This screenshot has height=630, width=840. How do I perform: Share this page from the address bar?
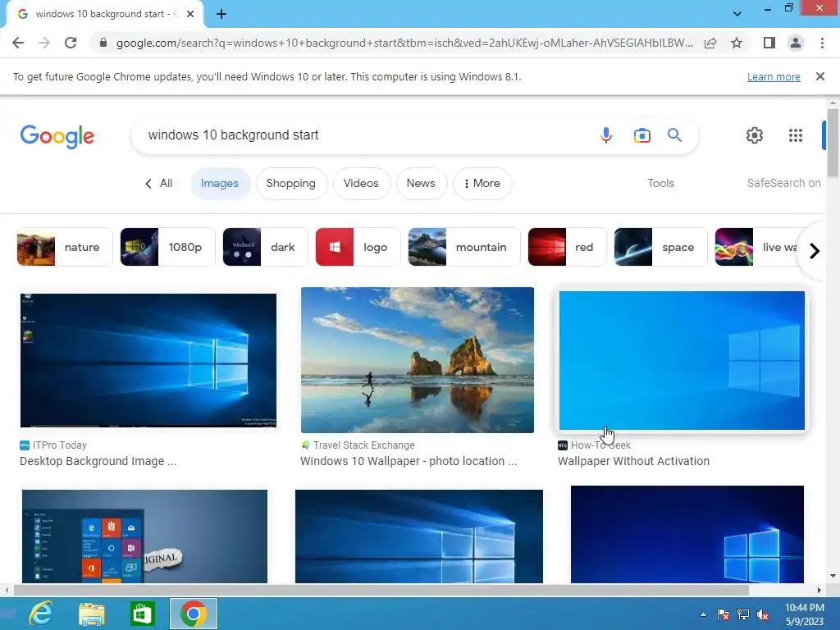(710, 43)
